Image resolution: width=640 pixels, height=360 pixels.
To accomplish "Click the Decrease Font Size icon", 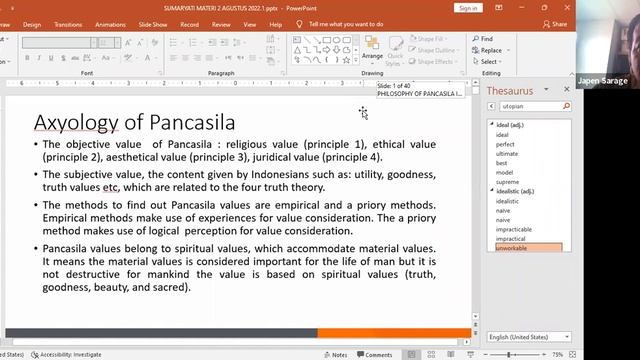I will click(x=140, y=42).
